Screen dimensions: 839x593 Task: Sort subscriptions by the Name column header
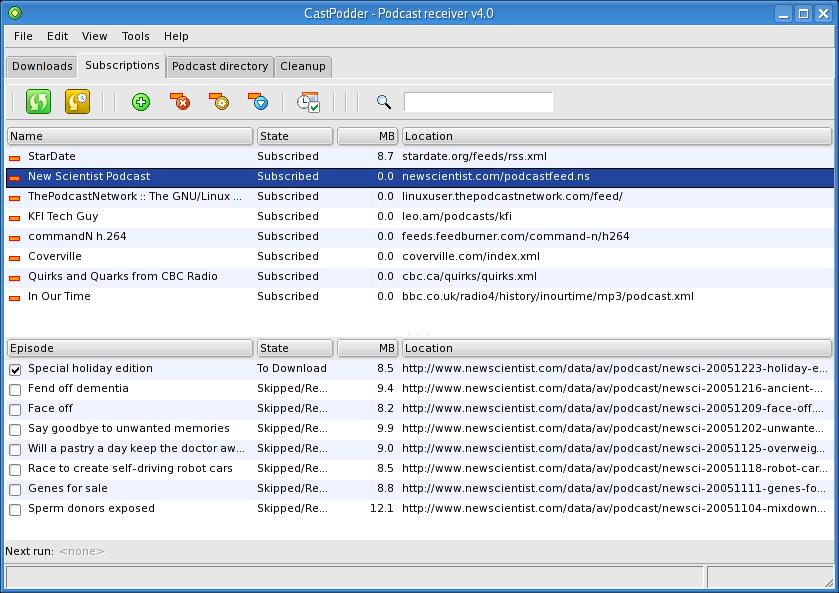pos(130,136)
